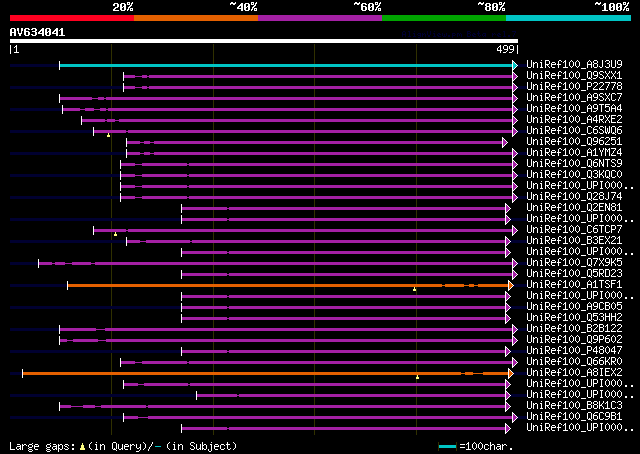The image size is (640, 454).
Task: Click the purple ~60% identity legend segment
Action: 320,18
